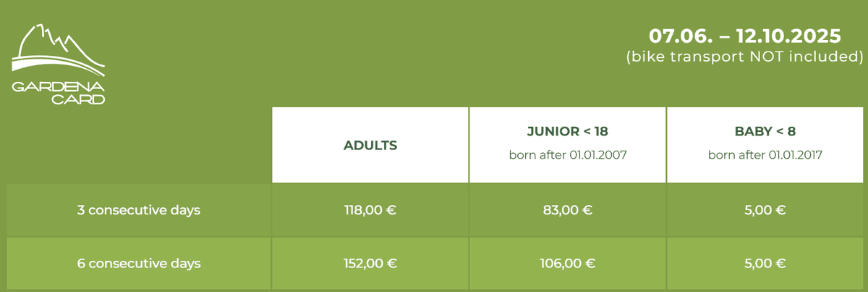The image size is (868, 292).
Task: Click the born after 01.01.2017 text
Action: point(765,155)
